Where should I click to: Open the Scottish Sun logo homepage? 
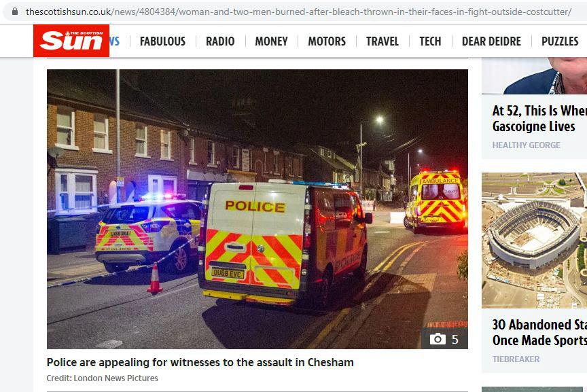click(x=71, y=41)
